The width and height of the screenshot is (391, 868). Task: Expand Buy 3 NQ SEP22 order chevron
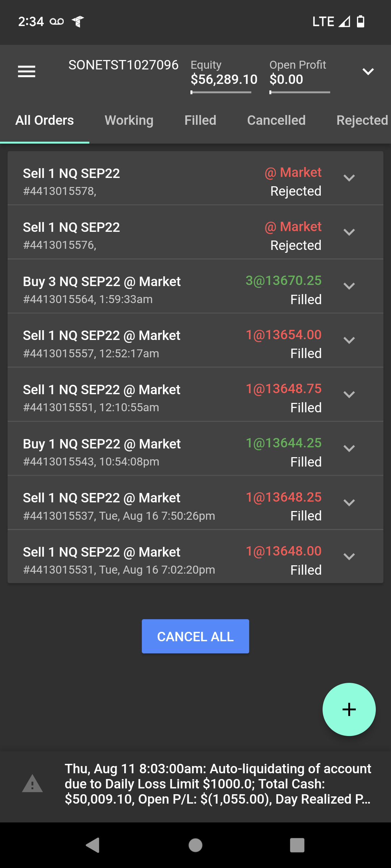(349, 286)
